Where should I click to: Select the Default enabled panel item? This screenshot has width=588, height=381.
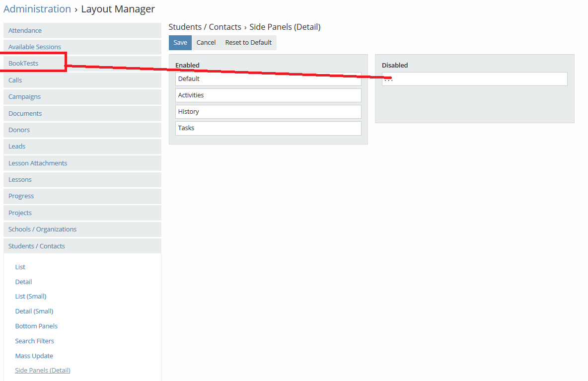268,79
